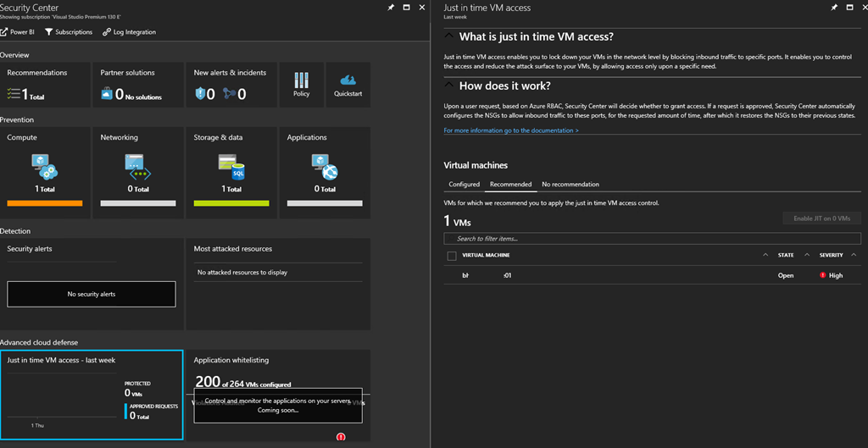This screenshot has width=868, height=448.
Task: Pin the Security Center blade
Action: pyautogui.click(x=391, y=8)
